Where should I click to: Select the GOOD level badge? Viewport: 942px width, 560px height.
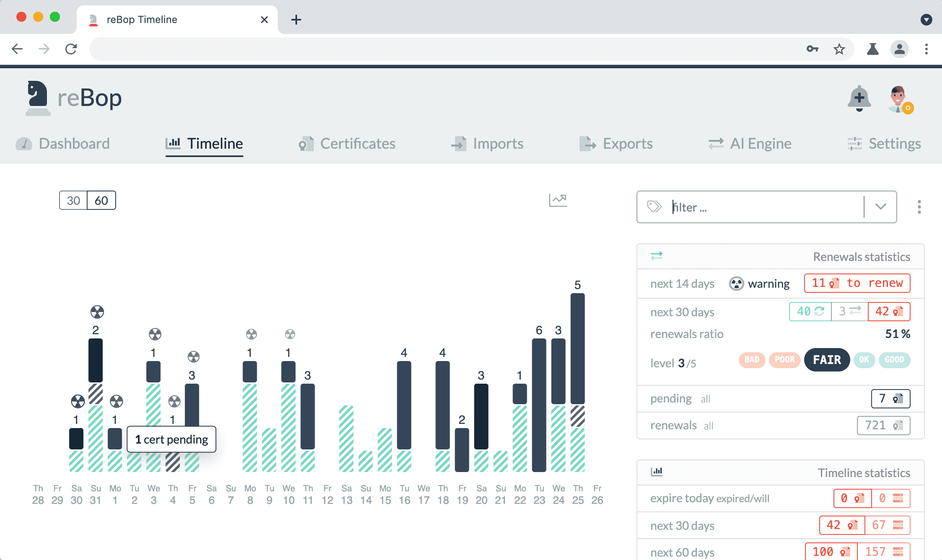[x=894, y=360]
